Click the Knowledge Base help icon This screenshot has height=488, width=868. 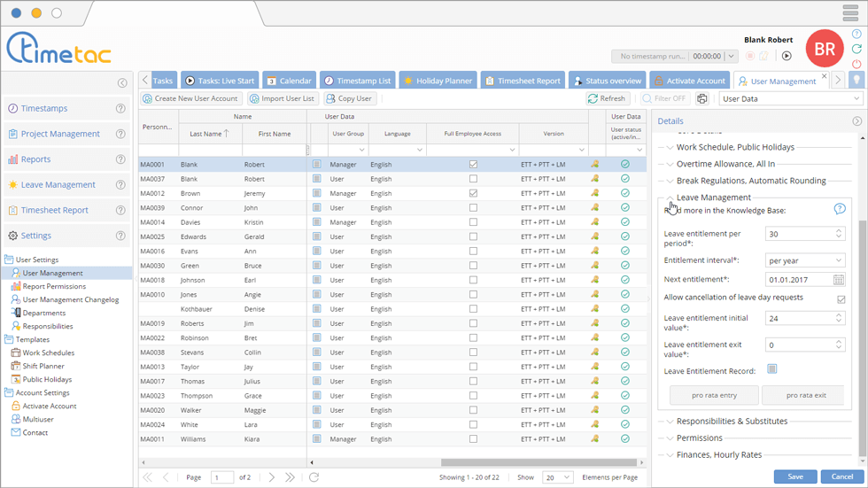(x=840, y=209)
